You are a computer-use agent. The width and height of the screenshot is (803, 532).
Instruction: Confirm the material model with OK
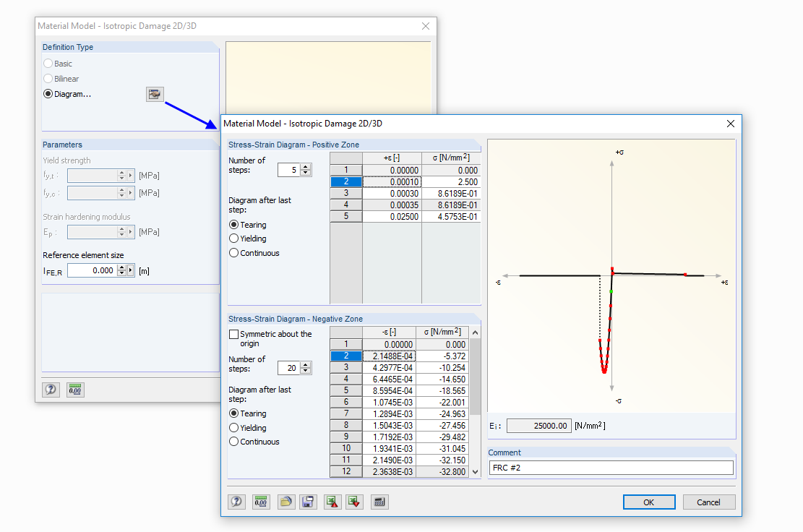pyautogui.click(x=648, y=502)
